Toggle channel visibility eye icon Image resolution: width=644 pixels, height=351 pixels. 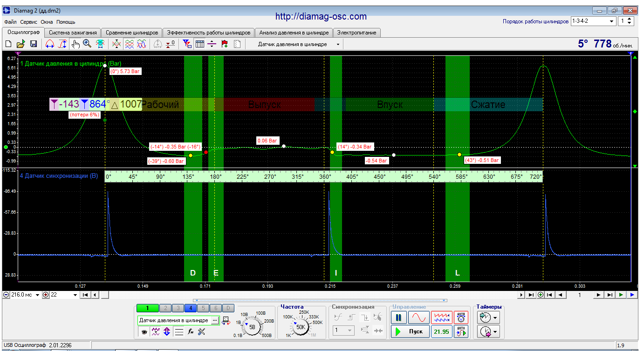[x=144, y=331]
